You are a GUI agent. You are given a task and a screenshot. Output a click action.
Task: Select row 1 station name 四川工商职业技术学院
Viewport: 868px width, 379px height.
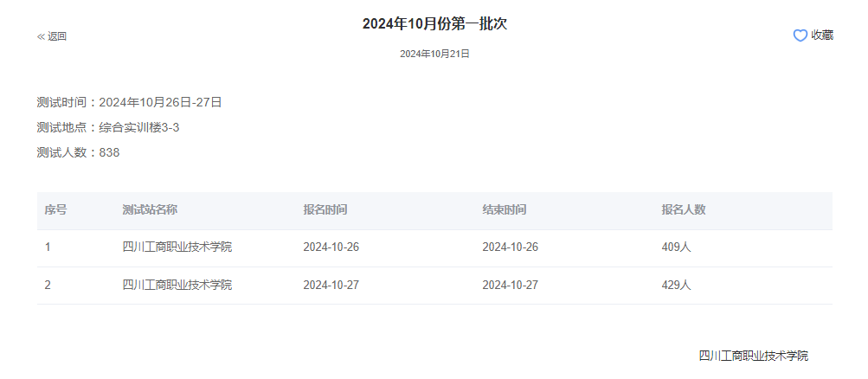tap(177, 247)
